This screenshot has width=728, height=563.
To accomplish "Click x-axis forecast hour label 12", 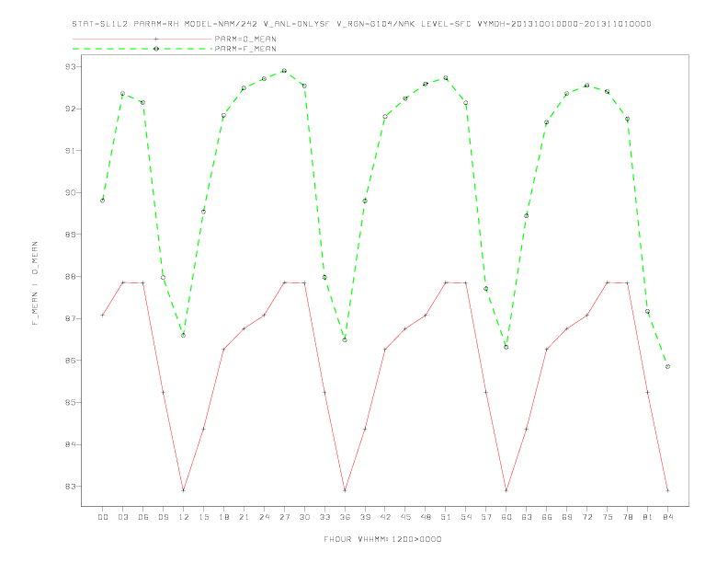I will pyautogui.click(x=184, y=517).
